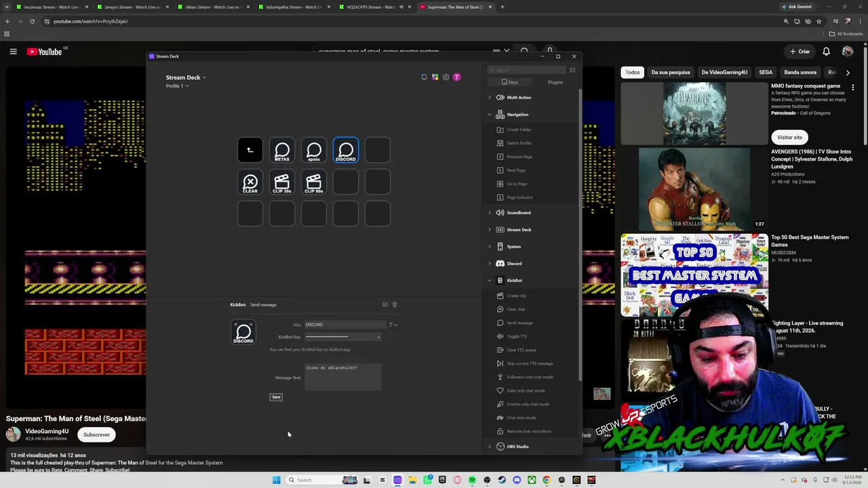This screenshot has width=868, height=488.
Task: Pick the Toggle TTS action
Action: (517, 336)
